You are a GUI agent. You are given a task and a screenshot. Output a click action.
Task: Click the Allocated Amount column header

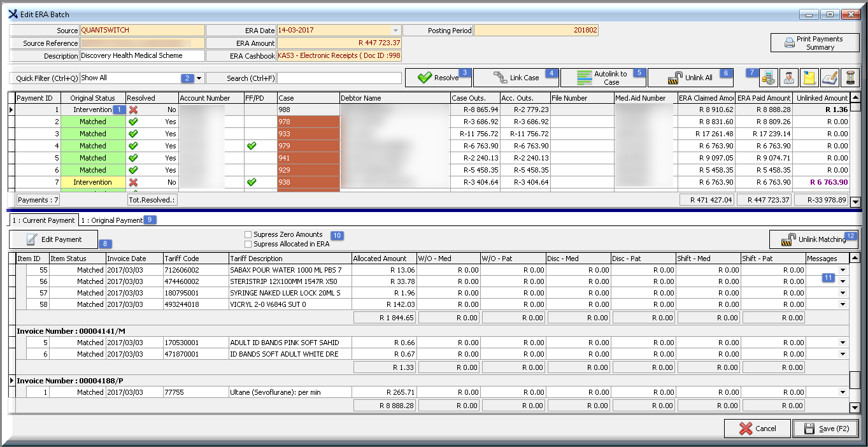(x=384, y=259)
